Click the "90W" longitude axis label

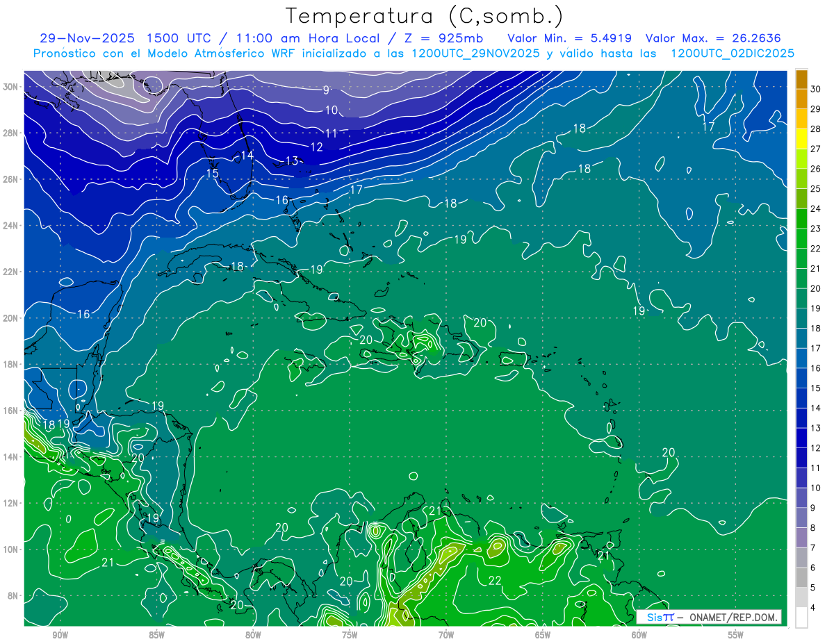click(60, 635)
